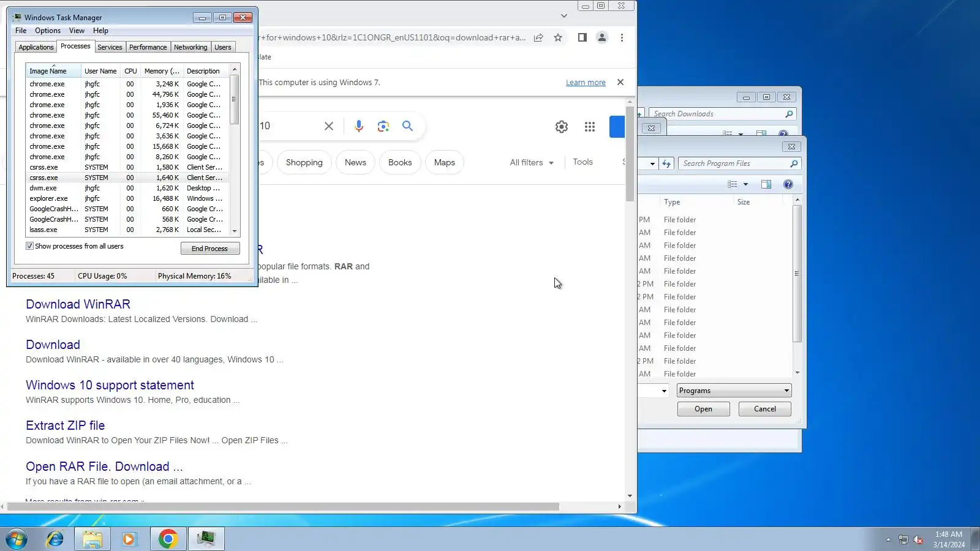This screenshot has width=980, height=551.
Task: Click the Program Files dialog help icon
Action: pos(788,184)
